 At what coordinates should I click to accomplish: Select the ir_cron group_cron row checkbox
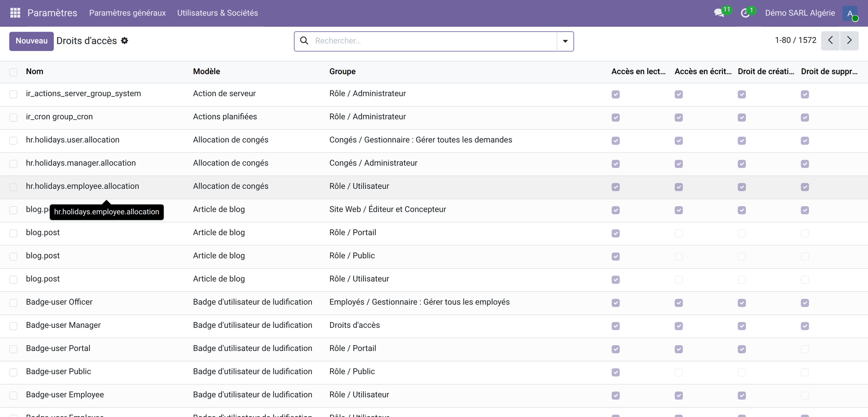point(14,117)
